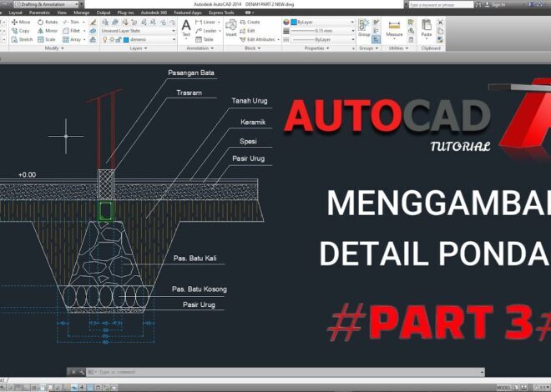Screen dimensions: 551x392
Task: Select the Stretch tool
Action: tap(22, 40)
